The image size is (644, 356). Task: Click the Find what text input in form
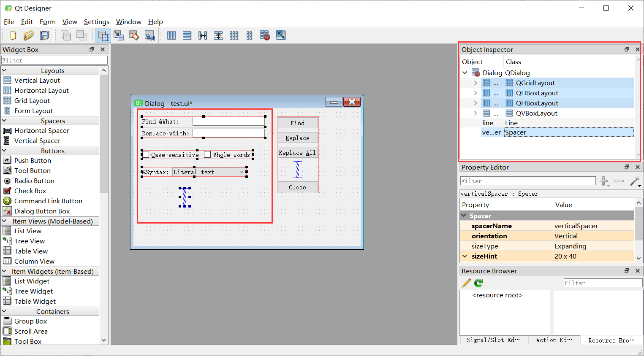(x=228, y=121)
